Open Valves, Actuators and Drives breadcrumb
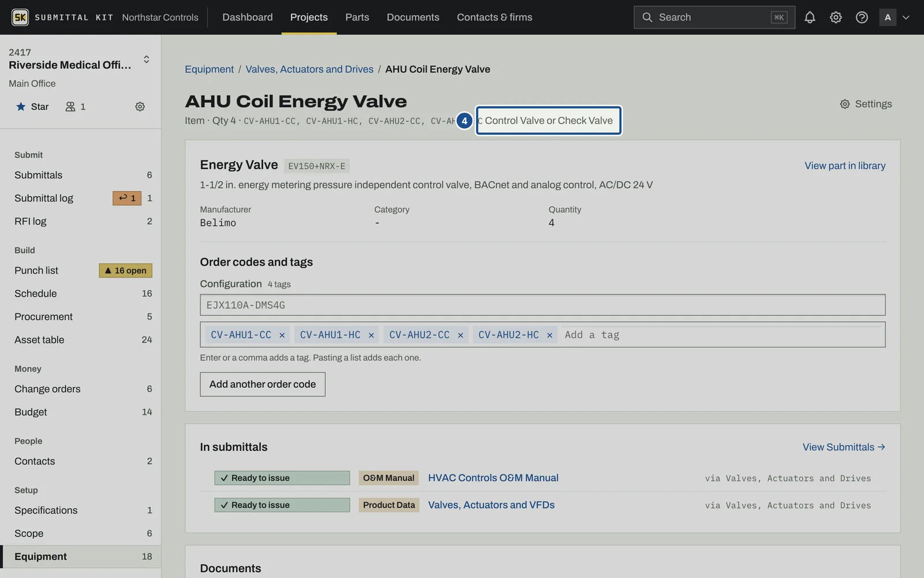 coord(310,69)
